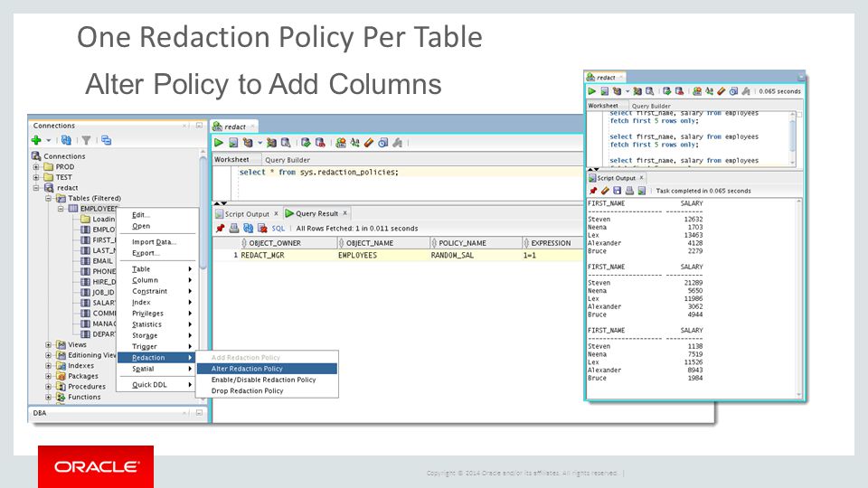Run Statement in main redact worksheet
The height and width of the screenshot is (488, 868).
[219, 143]
